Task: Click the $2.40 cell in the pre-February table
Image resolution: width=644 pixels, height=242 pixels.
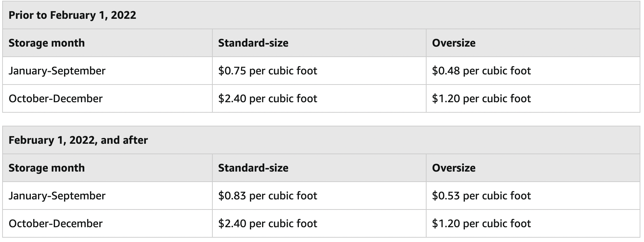Action: (x=267, y=99)
